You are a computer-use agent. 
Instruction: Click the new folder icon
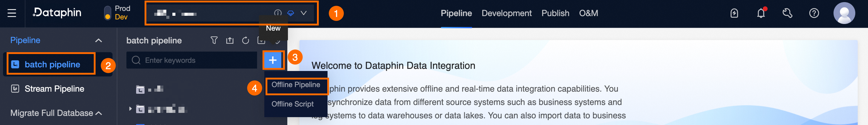[x=261, y=41]
